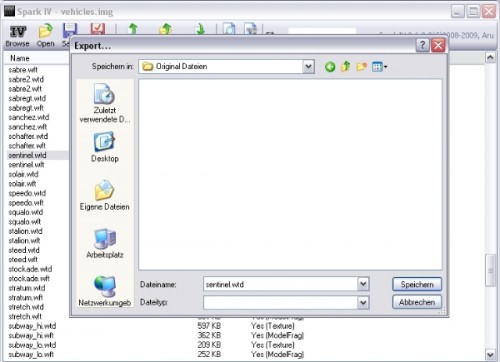Maximize the Spark IV window

click(473, 12)
